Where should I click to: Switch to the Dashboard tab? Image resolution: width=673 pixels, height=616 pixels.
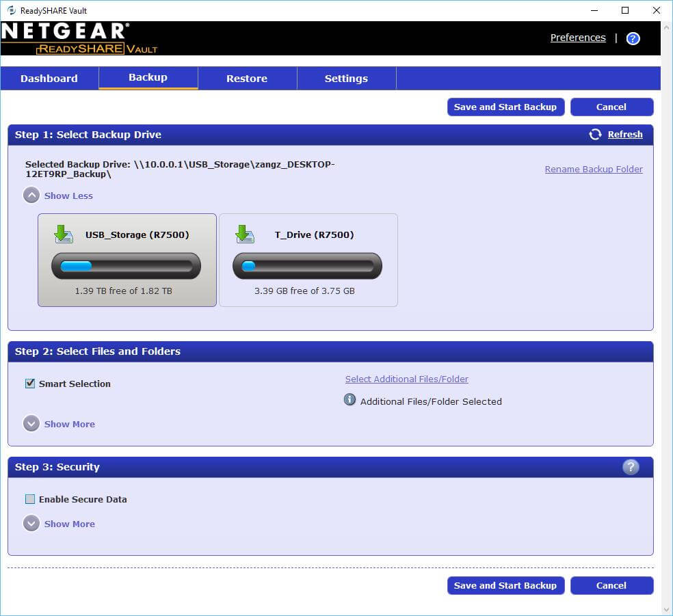pyautogui.click(x=49, y=79)
